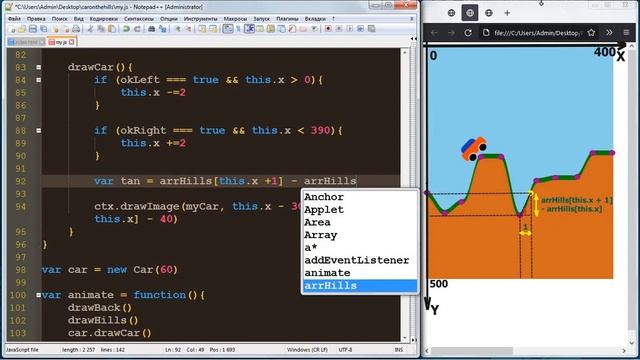
Task: Open the Document Map icon
Action: pos(271,29)
